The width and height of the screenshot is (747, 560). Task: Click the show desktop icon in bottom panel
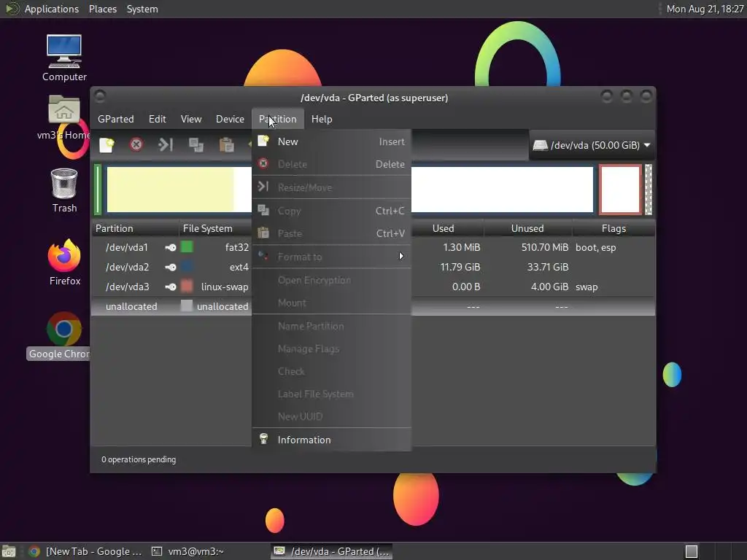(x=9, y=551)
